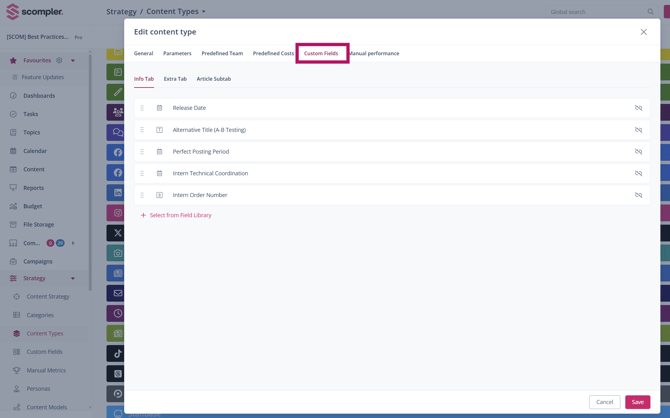Switch to the Article Subtab
Image resolution: width=670 pixels, height=418 pixels.
click(x=213, y=78)
